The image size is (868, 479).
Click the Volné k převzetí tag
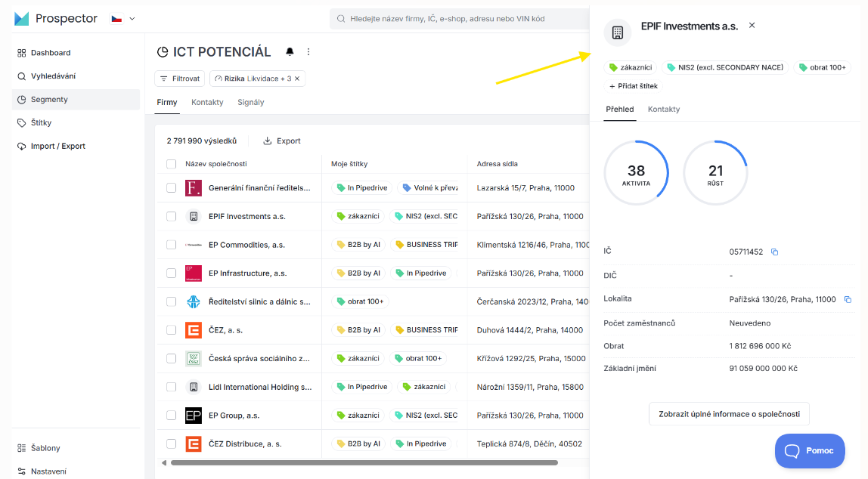(x=429, y=188)
